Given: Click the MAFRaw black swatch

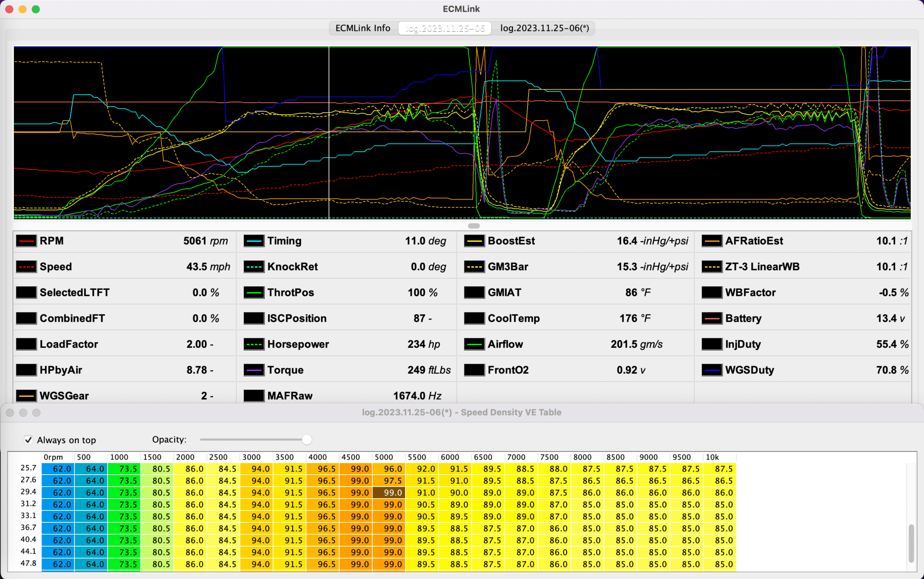Looking at the screenshot, I should (254, 396).
